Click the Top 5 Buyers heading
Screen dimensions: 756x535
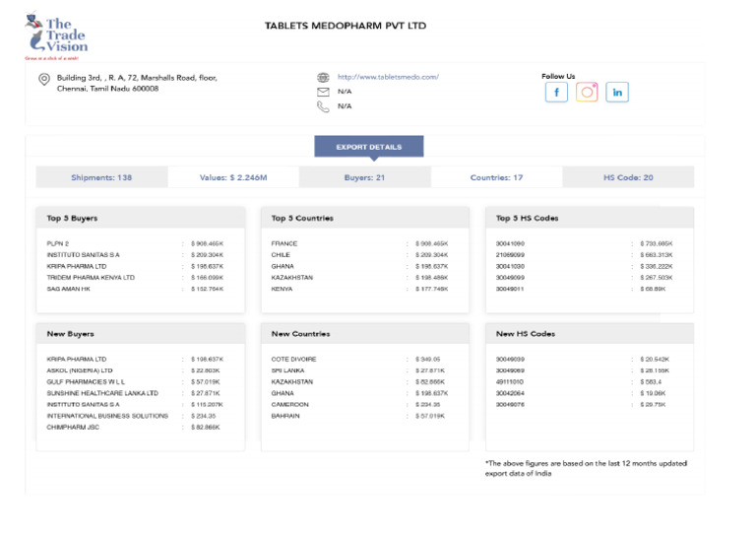72,218
